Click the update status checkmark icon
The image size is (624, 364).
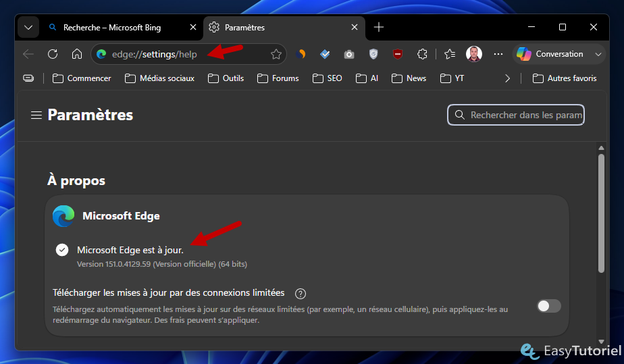point(62,250)
